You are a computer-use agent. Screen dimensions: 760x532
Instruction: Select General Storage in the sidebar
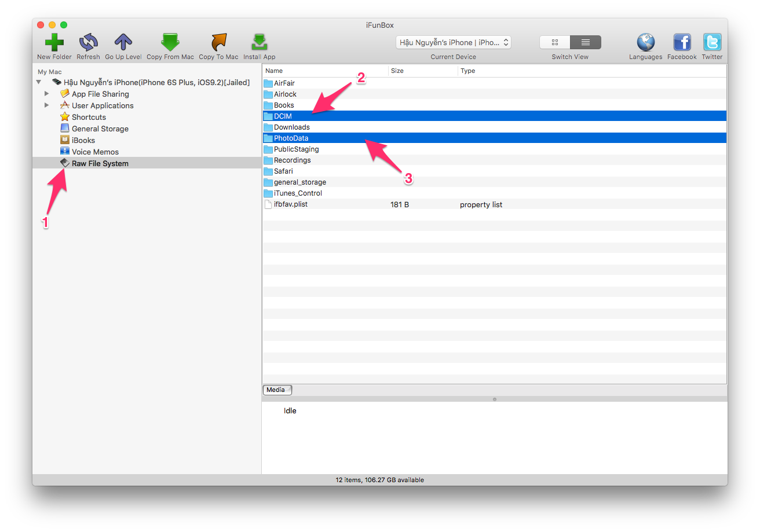100,129
